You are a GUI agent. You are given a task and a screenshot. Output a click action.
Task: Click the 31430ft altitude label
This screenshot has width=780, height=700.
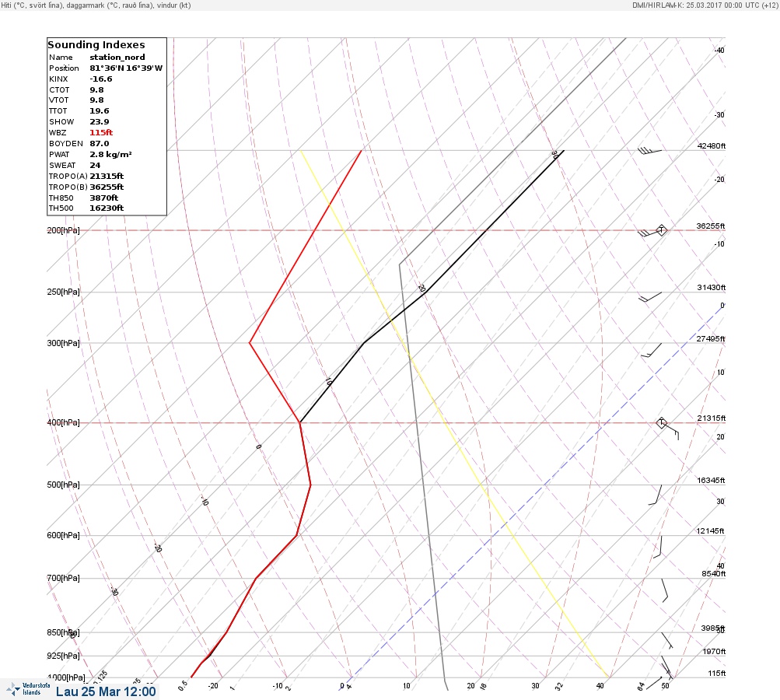pyautogui.click(x=712, y=288)
